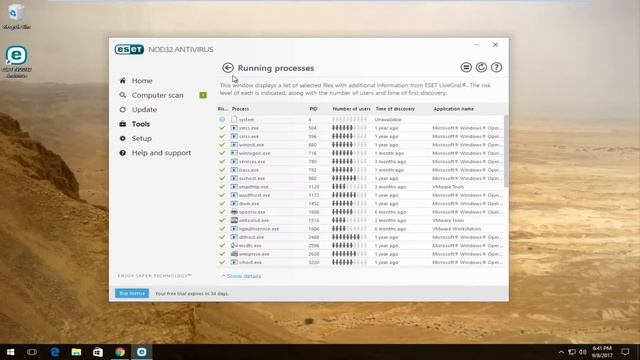Click user count bar for dllhost.exe
Viewport: 640px width, 360px height.
[x=349, y=237]
